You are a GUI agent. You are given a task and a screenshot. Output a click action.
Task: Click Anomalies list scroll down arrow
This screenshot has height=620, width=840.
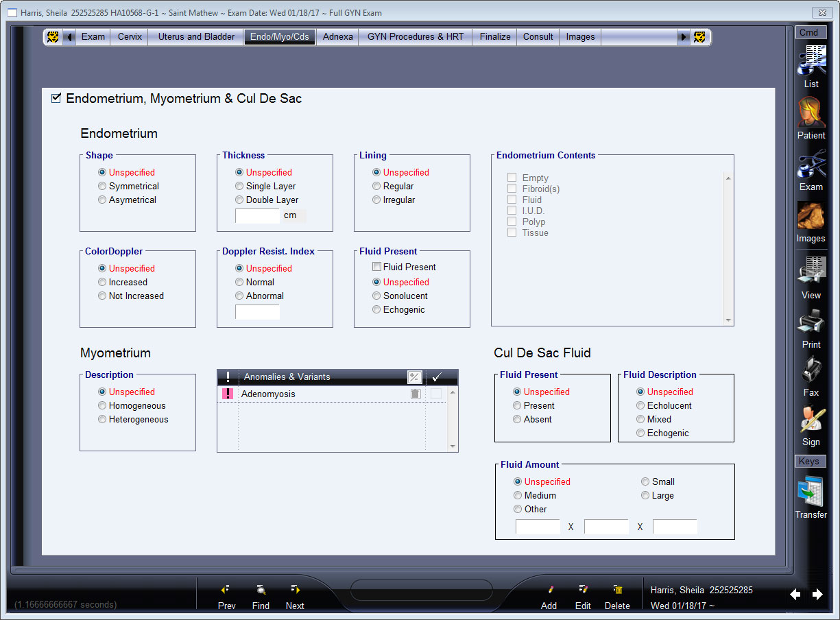(452, 446)
